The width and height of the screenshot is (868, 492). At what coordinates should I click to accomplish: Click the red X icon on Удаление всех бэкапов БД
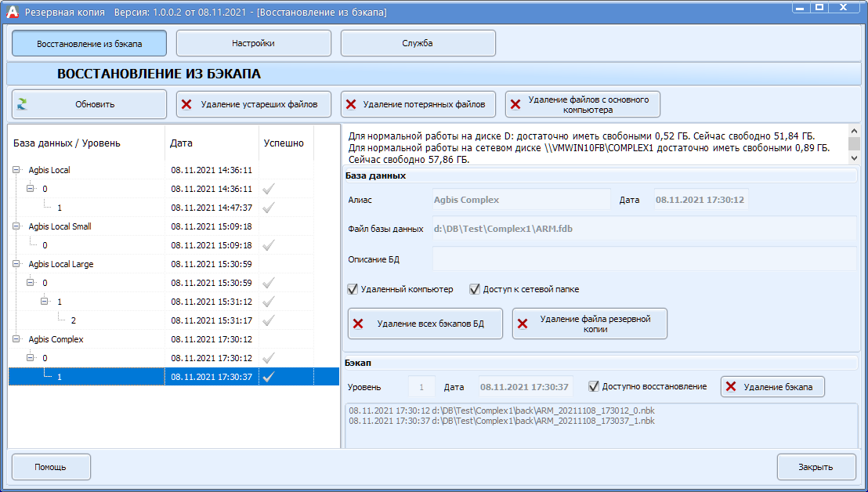point(358,324)
